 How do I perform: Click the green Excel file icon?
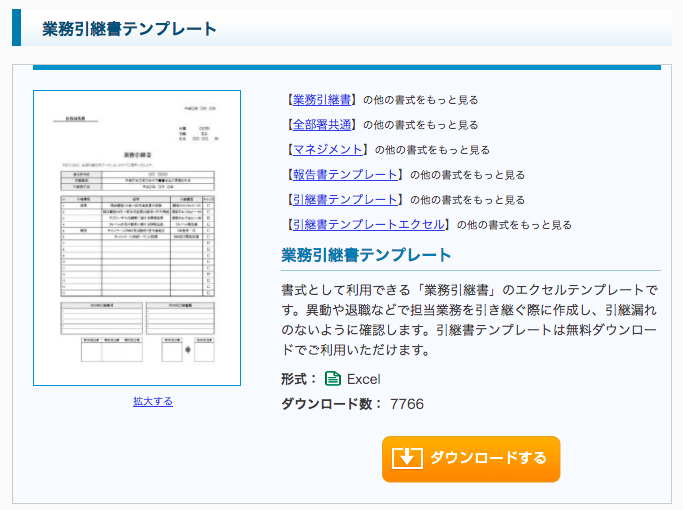pyautogui.click(x=333, y=379)
